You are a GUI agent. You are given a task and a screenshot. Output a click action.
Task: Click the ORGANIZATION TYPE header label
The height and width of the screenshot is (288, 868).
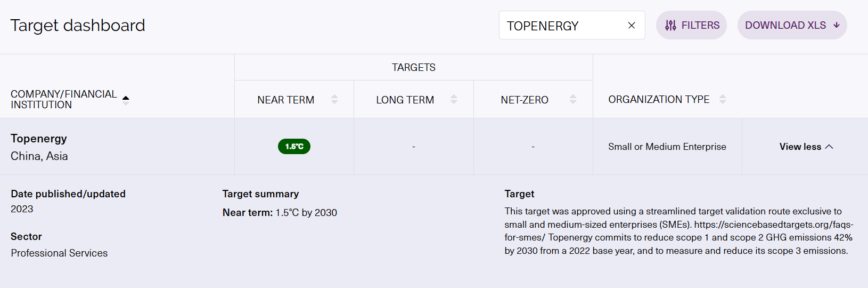tap(659, 100)
